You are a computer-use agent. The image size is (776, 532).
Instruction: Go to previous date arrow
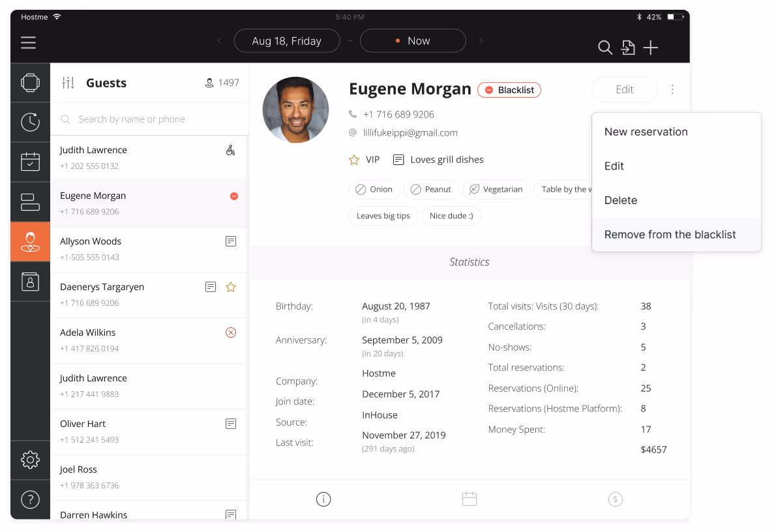[220, 40]
